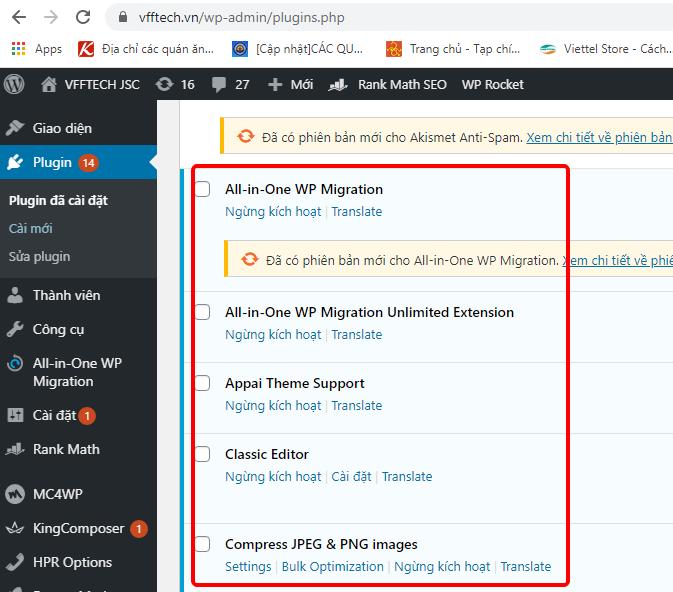Viewport: 673px width, 592px height.
Task: Tick the Appai Theme Support checkbox
Action: (x=202, y=383)
